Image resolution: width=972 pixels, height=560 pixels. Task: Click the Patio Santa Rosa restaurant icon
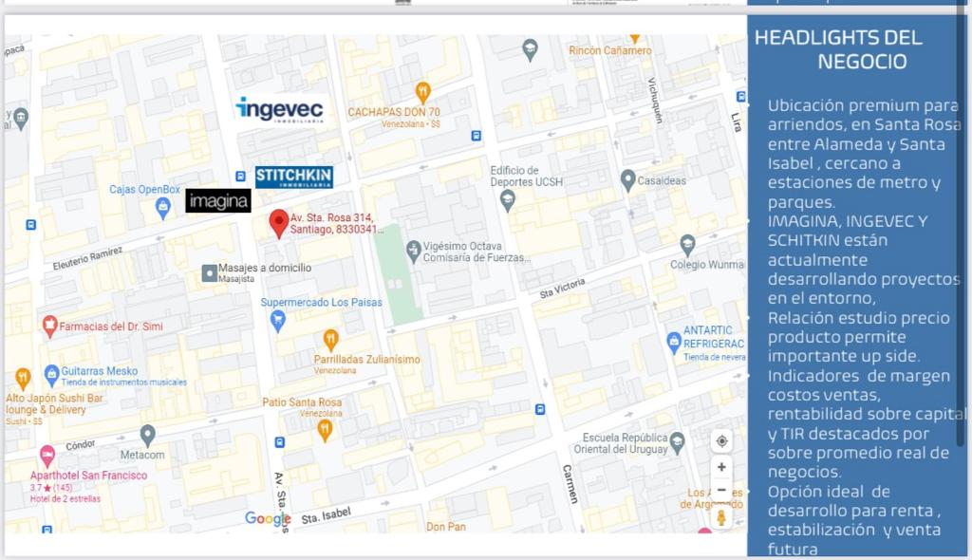click(326, 429)
